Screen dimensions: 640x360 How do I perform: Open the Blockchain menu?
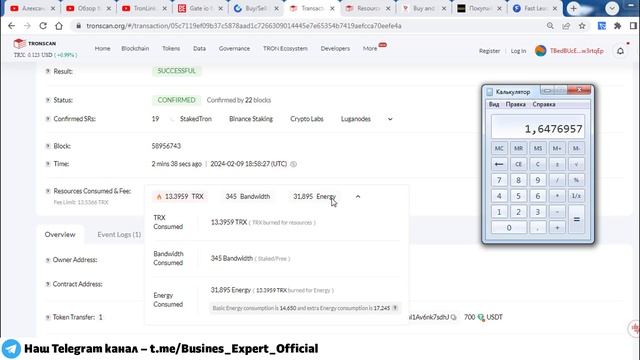pos(135,48)
